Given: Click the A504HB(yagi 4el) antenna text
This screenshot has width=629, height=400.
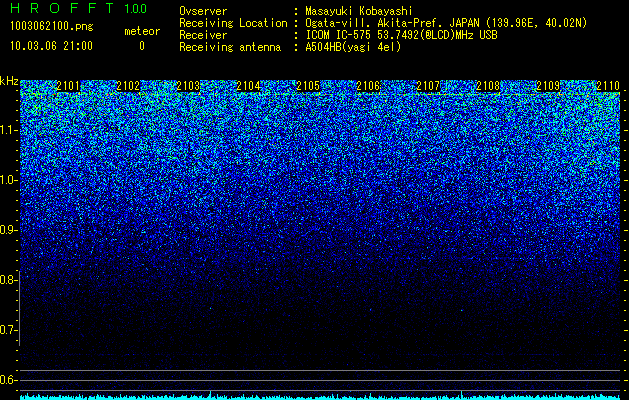Looking at the screenshot, I should (x=353, y=47).
